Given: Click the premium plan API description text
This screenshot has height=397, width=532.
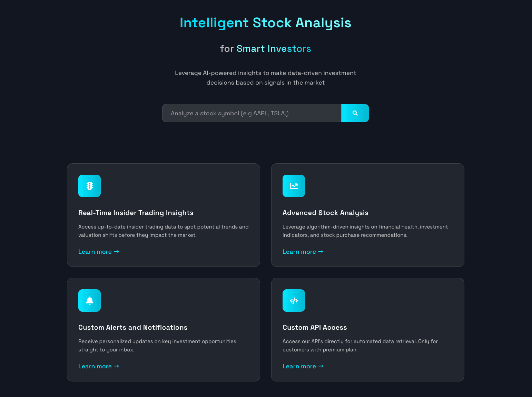Looking at the screenshot, I should 360,346.
